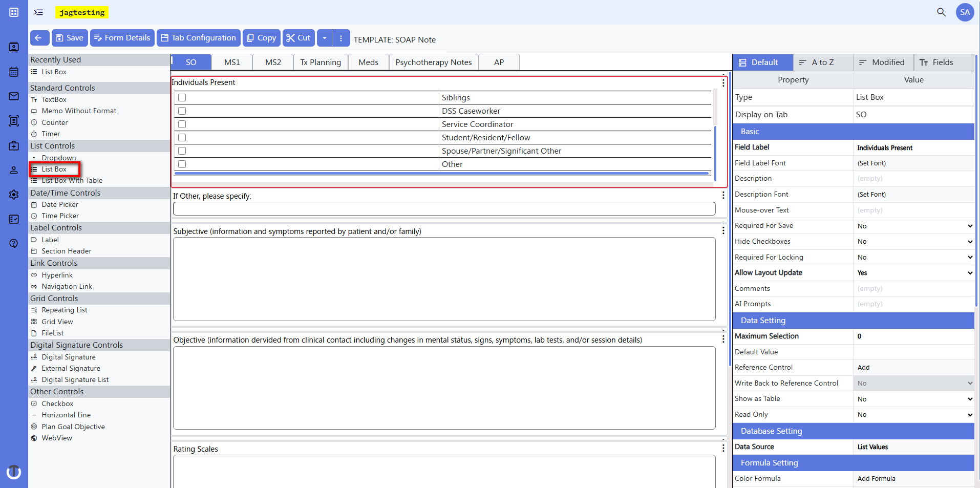The width and height of the screenshot is (980, 488).
Task: Check the Student/Resident/Fellow checkbox
Action: 182,137
